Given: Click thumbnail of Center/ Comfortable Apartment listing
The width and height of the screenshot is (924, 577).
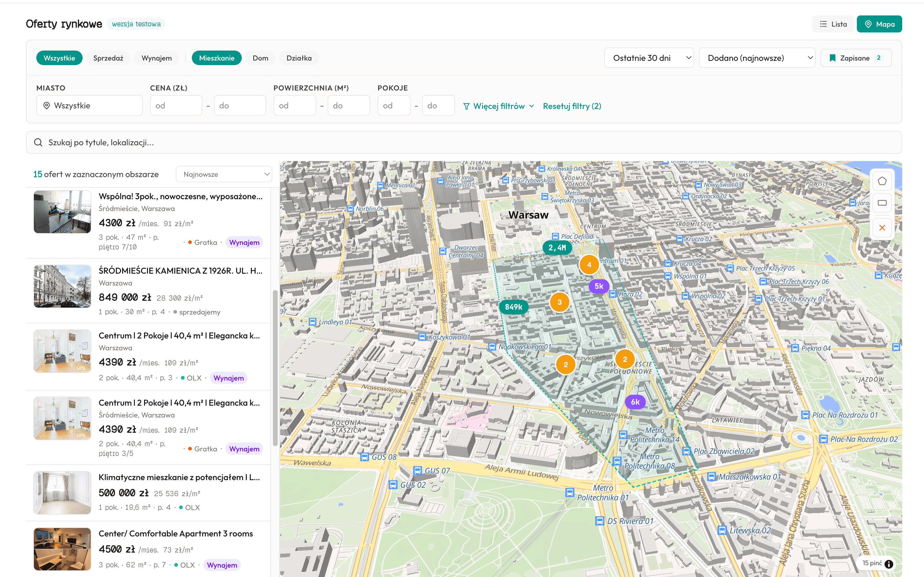Looking at the screenshot, I should (62, 549).
